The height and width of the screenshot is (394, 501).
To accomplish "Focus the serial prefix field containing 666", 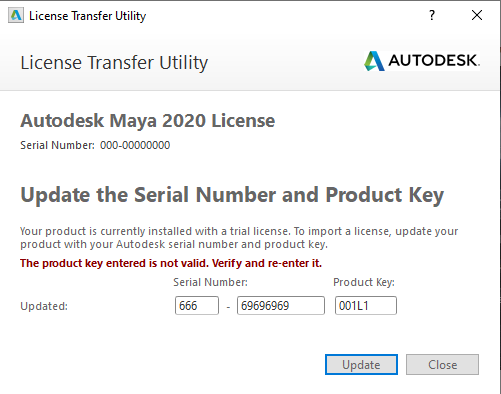I will coord(197,305).
